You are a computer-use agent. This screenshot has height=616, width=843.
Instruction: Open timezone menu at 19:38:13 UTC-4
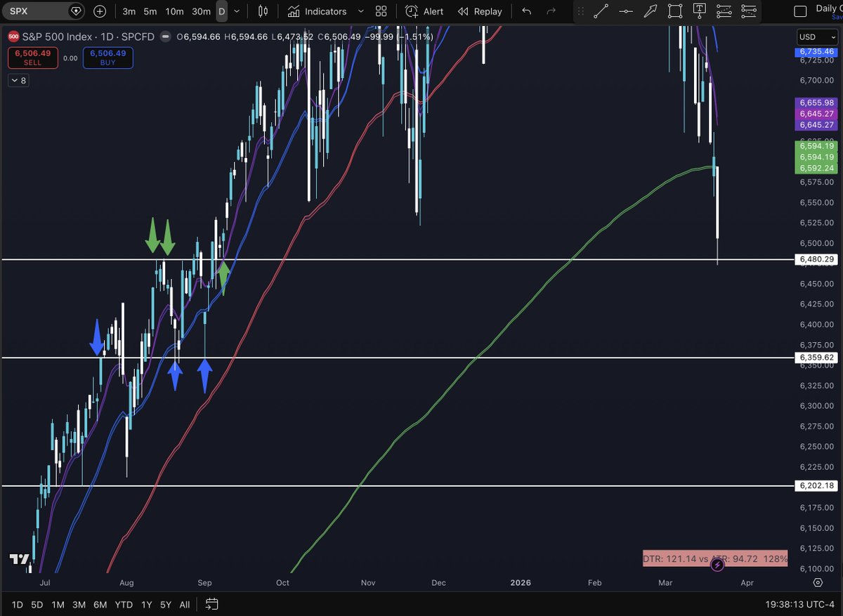click(801, 604)
